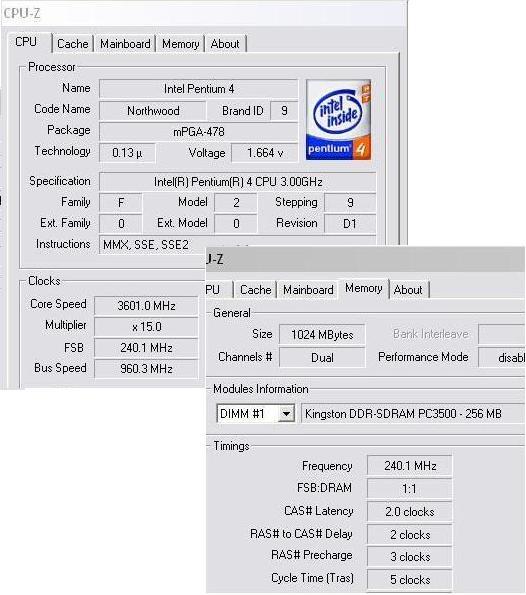Click the CPU-Z title bar
Viewport: 526px width, 595px height.
(x=204, y=14)
